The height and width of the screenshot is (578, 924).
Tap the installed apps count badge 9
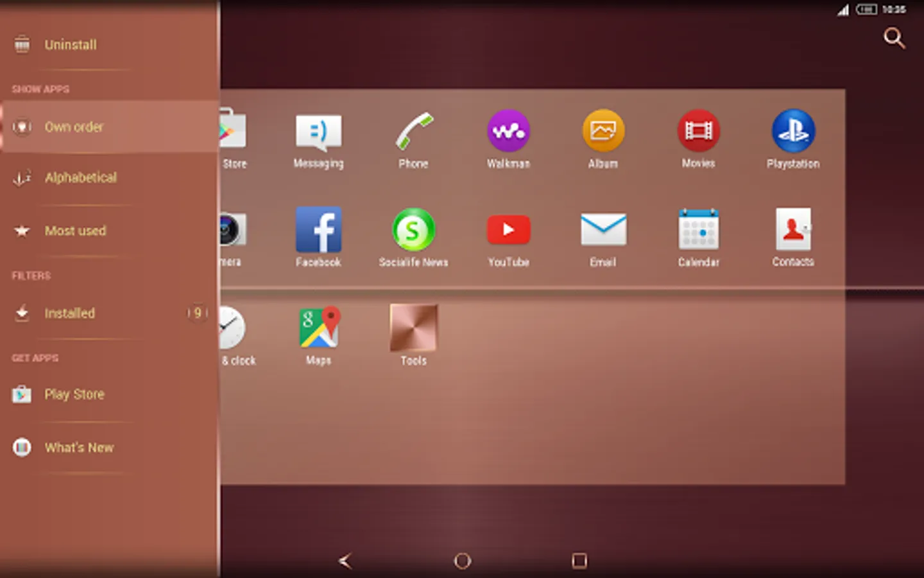click(x=198, y=313)
